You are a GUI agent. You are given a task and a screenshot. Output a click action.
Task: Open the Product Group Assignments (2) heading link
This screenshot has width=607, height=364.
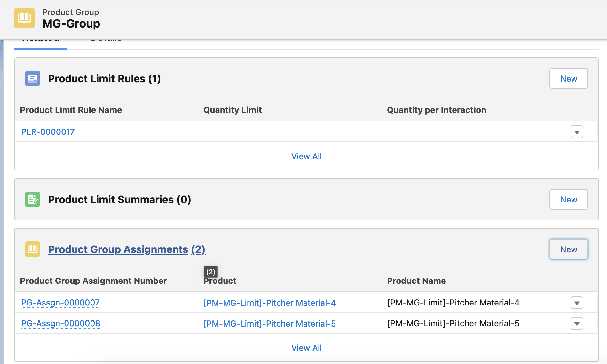[x=127, y=249]
